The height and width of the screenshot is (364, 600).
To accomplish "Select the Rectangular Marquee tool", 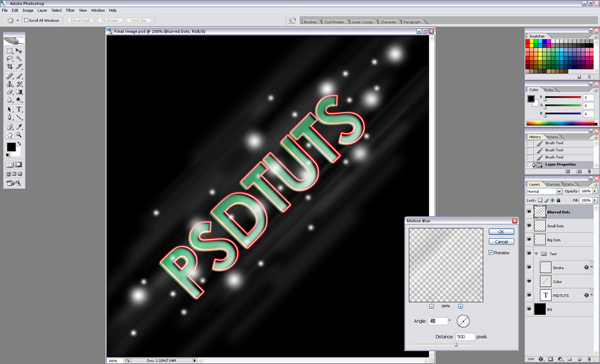I will click(10, 51).
